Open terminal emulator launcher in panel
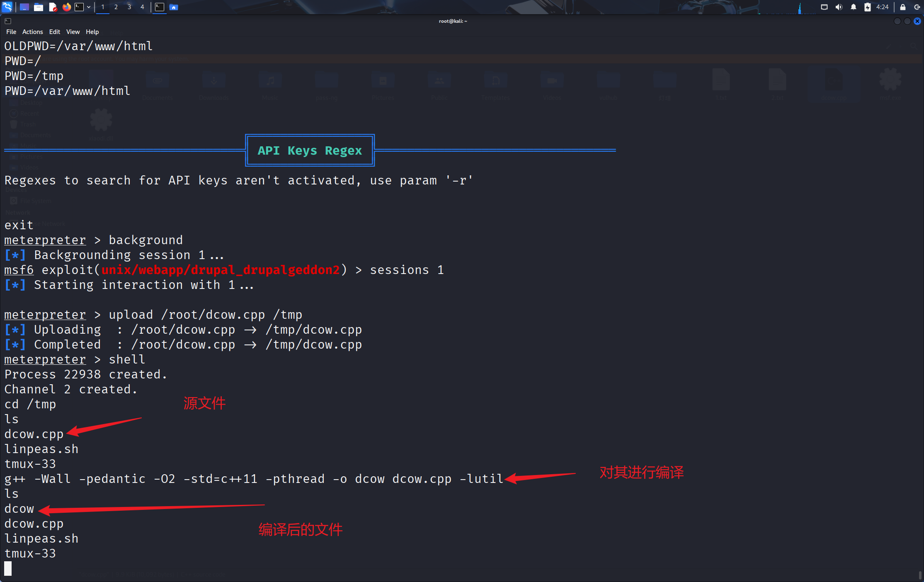The image size is (924, 582). pyautogui.click(x=79, y=7)
